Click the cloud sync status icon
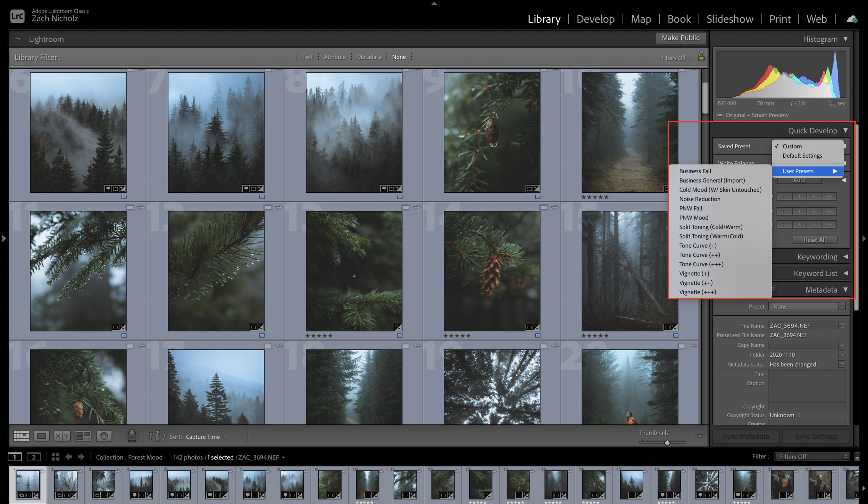Image resolution: width=868 pixels, height=504 pixels. [x=852, y=19]
